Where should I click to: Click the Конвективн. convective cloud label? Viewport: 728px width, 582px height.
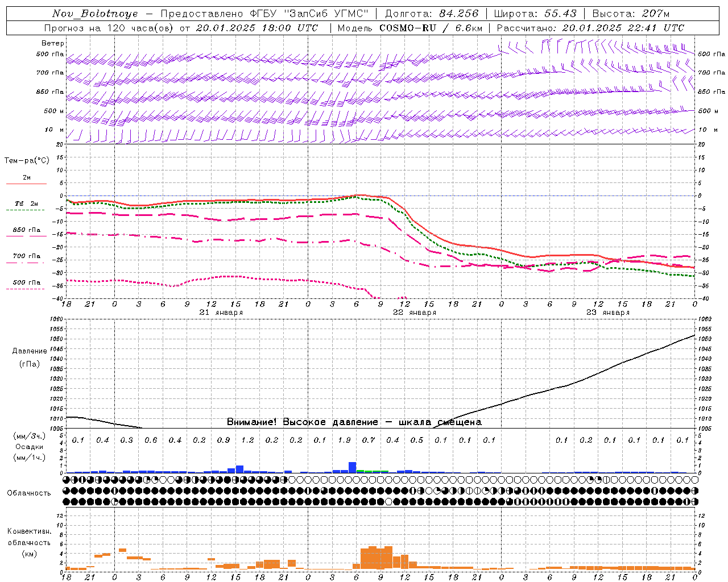[29, 531]
